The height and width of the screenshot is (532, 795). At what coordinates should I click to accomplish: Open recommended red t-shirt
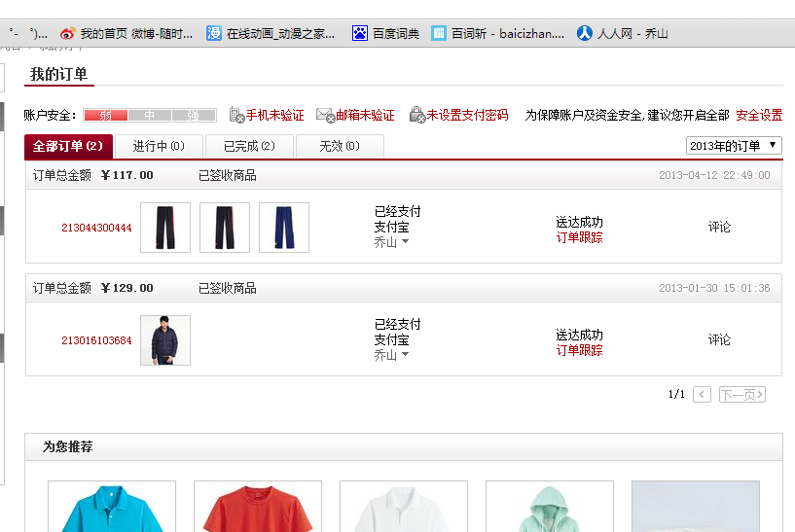[258, 506]
